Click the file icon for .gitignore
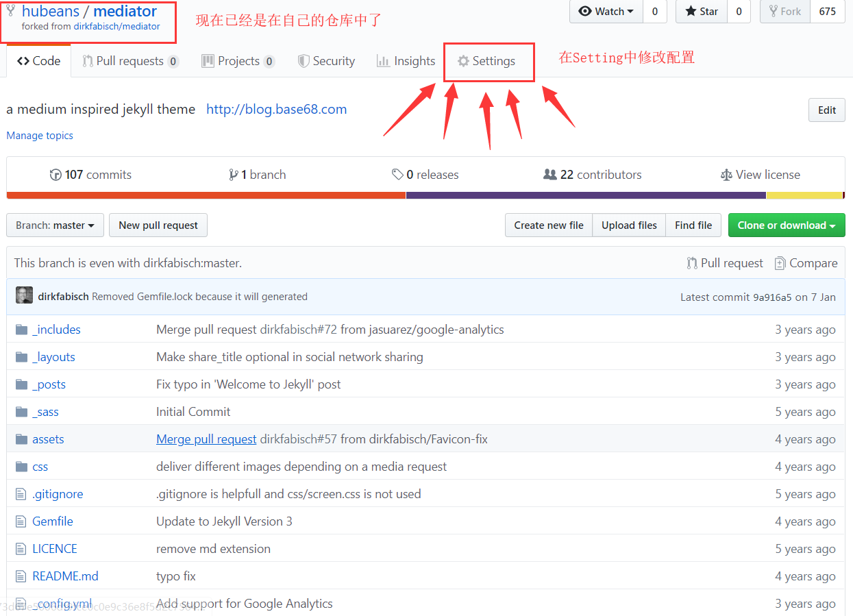This screenshot has height=616, width=853. 21,494
